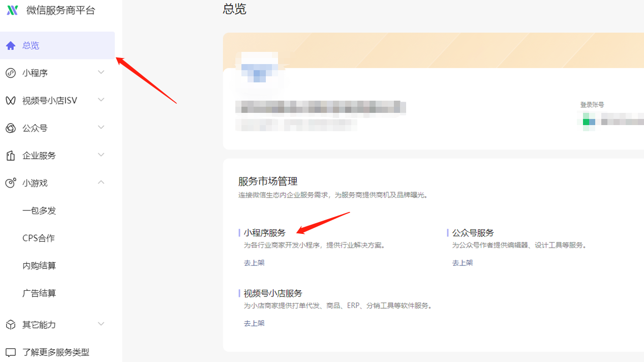The image size is (644, 362).
Task: Click the 小程序 mini program icon
Action: tap(11, 73)
